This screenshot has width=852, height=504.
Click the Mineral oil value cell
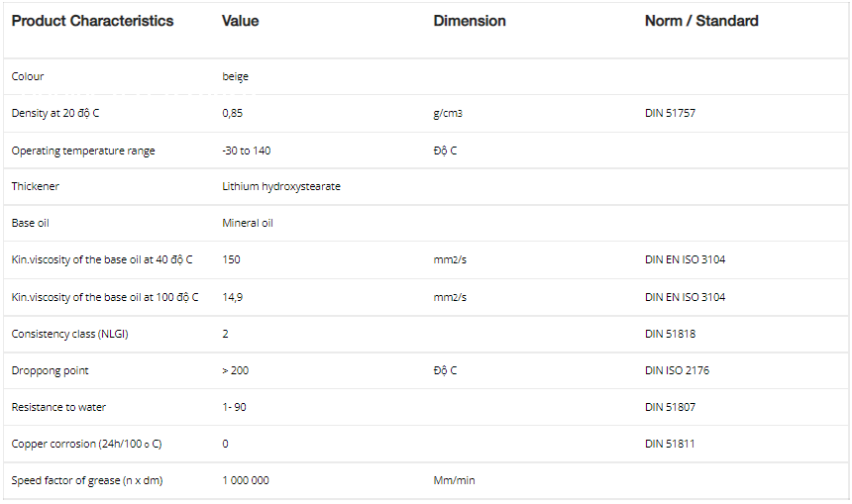click(x=248, y=223)
